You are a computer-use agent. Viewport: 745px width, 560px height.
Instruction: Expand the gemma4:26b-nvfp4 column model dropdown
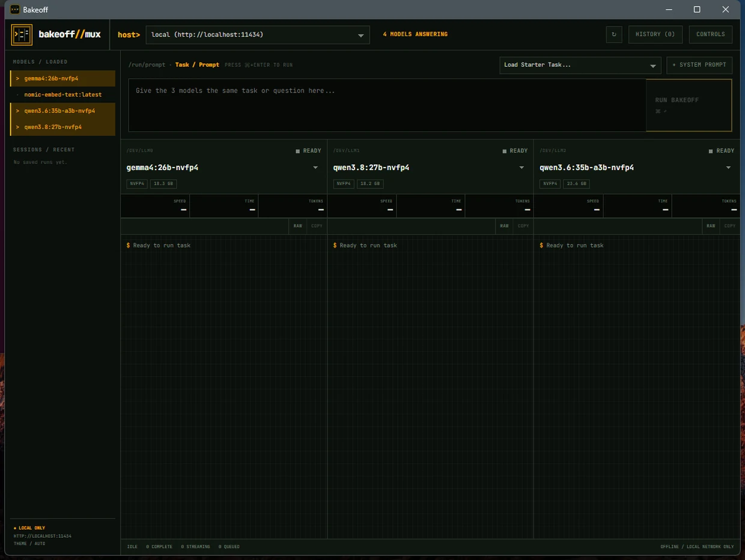pyautogui.click(x=315, y=168)
